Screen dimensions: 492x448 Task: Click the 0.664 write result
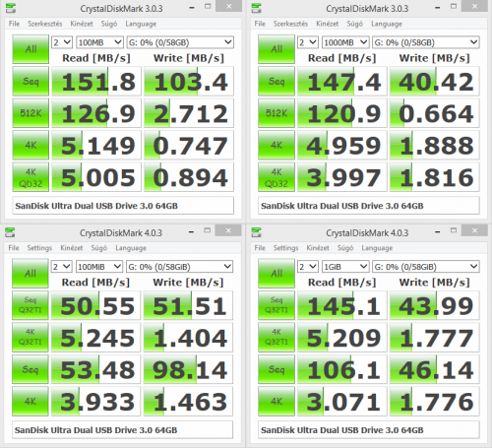435,113
